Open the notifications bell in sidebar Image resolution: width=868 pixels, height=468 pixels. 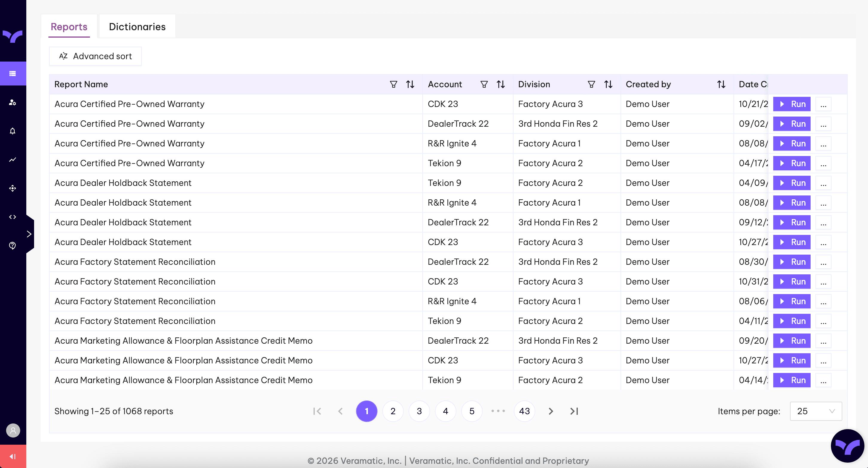pyautogui.click(x=13, y=131)
